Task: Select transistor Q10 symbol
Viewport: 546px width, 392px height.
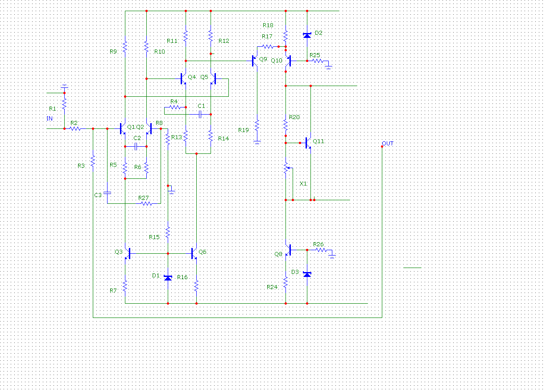Action: coord(288,61)
